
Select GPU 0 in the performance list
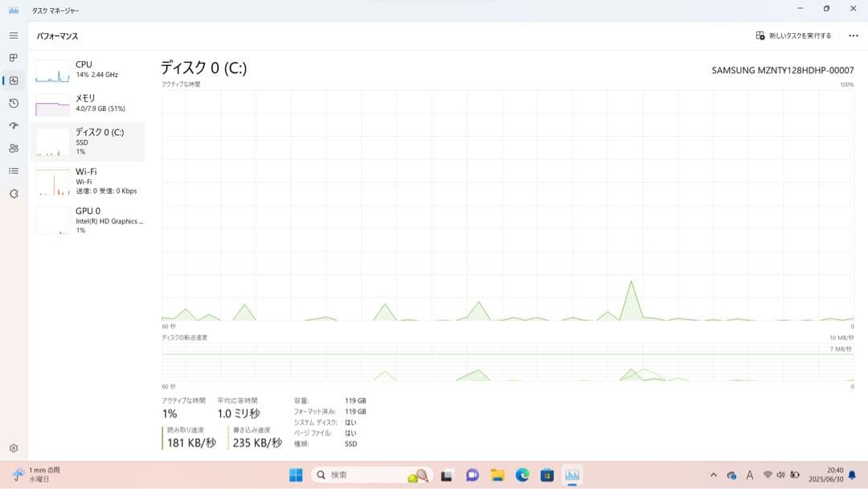point(88,220)
